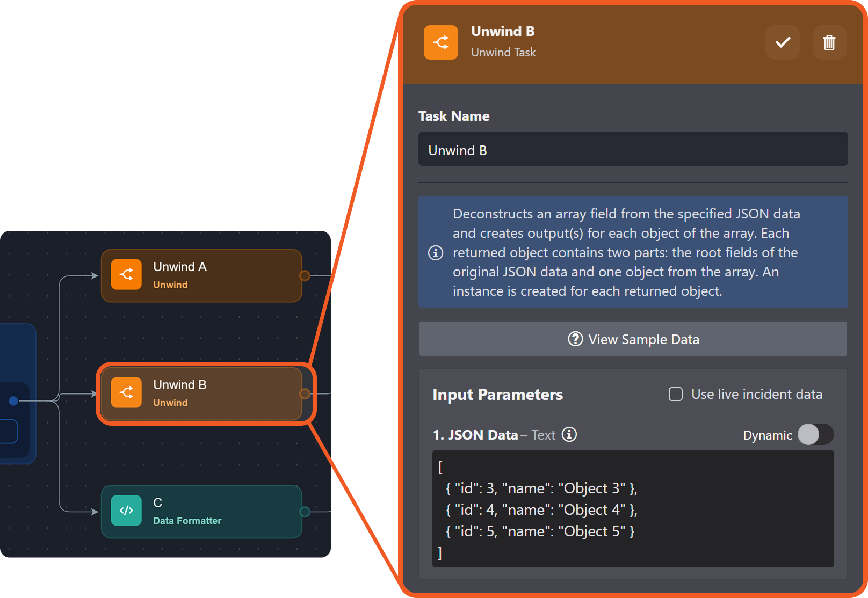Open View Sample Data

(x=633, y=339)
